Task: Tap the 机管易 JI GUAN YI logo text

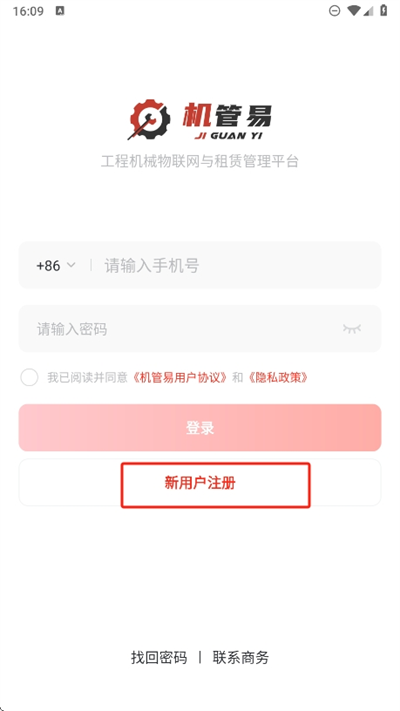Action: pyautogui.click(x=227, y=122)
